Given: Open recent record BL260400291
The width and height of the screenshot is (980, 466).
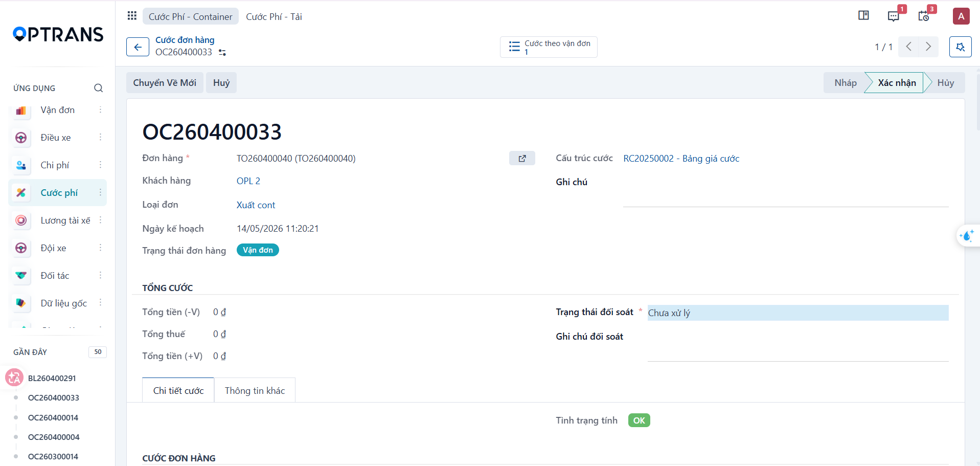Looking at the screenshot, I should [52, 379].
